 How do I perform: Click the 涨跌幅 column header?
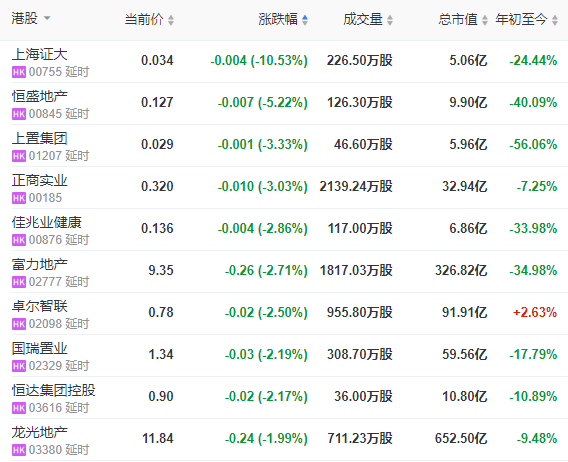click(x=278, y=19)
